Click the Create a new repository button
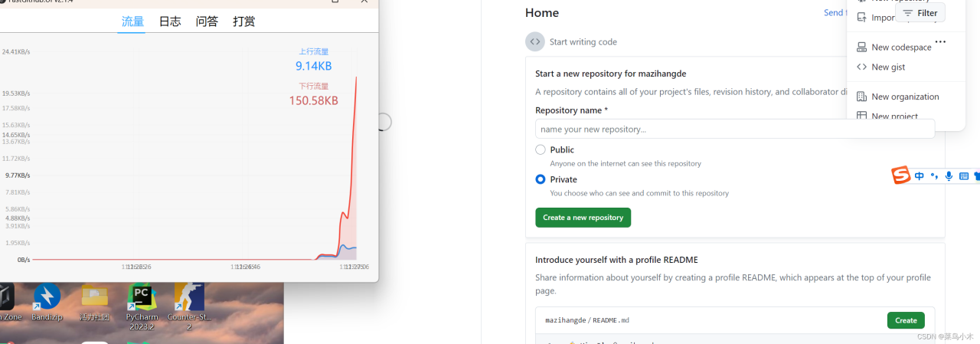Screen dimensions: 980x344 click(x=583, y=218)
